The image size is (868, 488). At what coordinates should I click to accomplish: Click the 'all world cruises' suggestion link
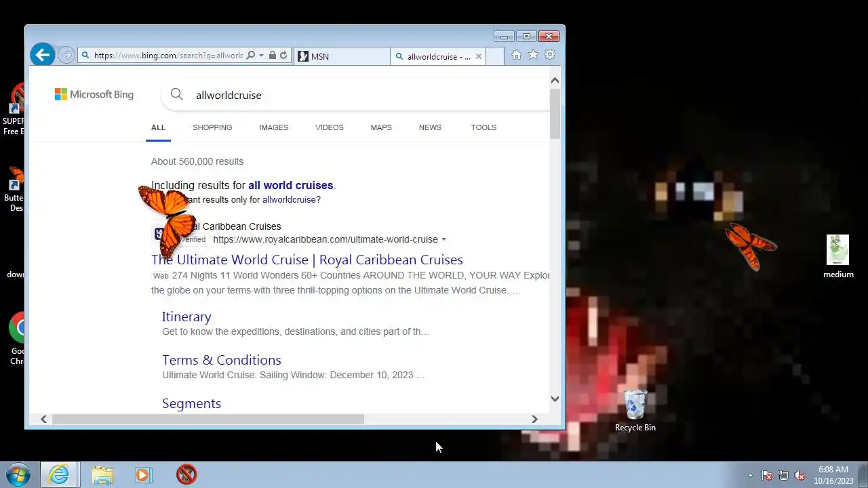(x=290, y=185)
